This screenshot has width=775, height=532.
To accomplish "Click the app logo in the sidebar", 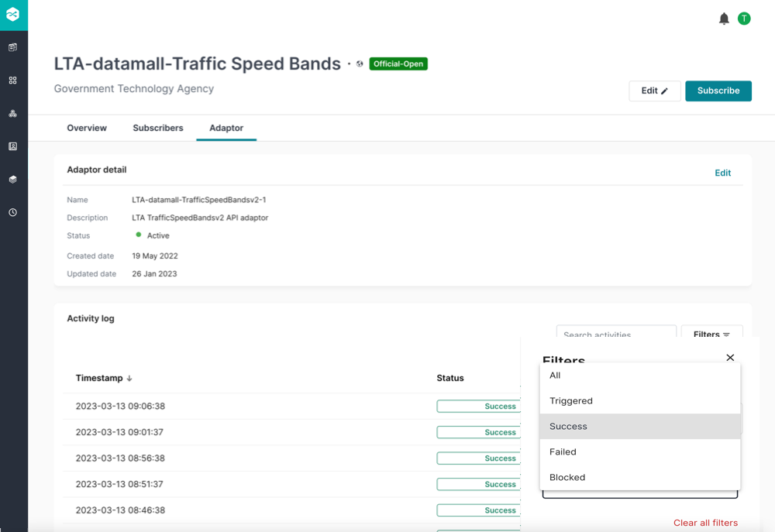I will pos(13,15).
